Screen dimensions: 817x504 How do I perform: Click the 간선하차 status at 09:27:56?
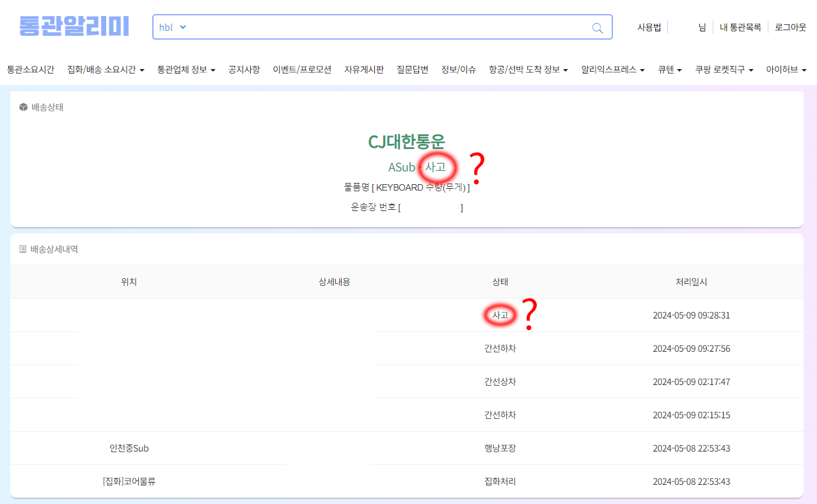(500, 349)
